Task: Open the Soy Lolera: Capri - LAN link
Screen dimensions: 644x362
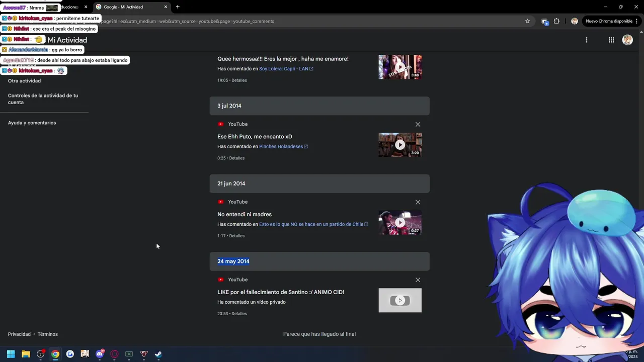Action: (286, 69)
